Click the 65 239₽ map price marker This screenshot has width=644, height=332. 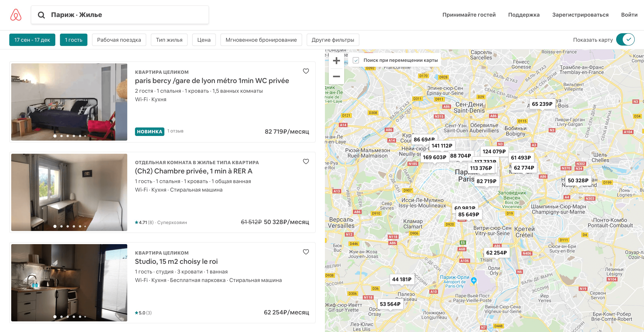pyautogui.click(x=542, y=104)
